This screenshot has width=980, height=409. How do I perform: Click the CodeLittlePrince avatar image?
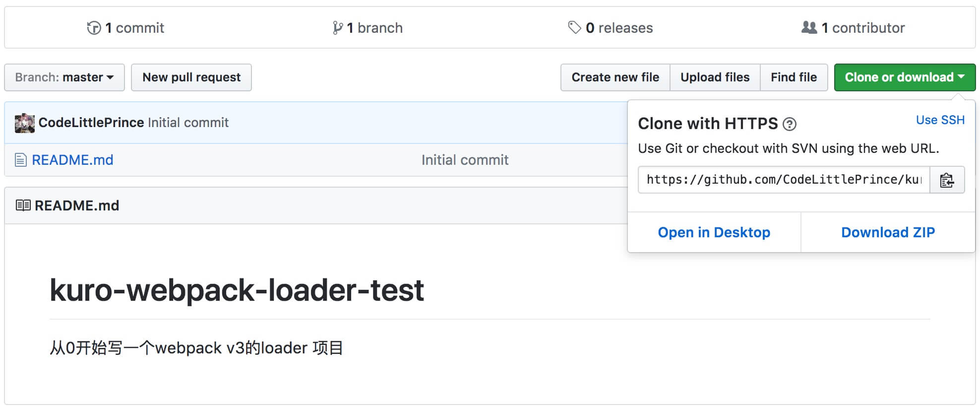(25, 123)
